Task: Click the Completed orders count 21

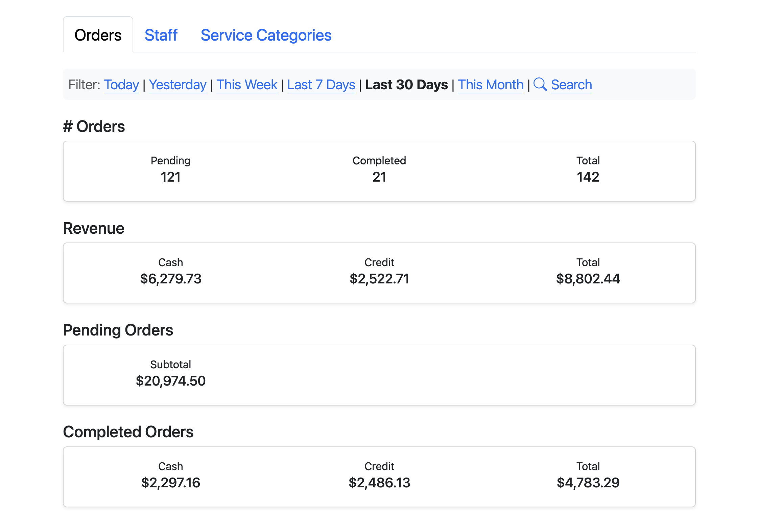Action: (x=379, y=177)
